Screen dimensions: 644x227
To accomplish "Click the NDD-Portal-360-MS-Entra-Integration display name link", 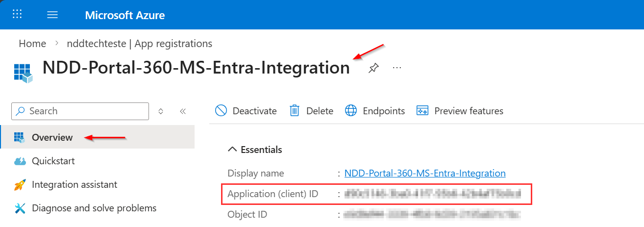I will [424, 173].
